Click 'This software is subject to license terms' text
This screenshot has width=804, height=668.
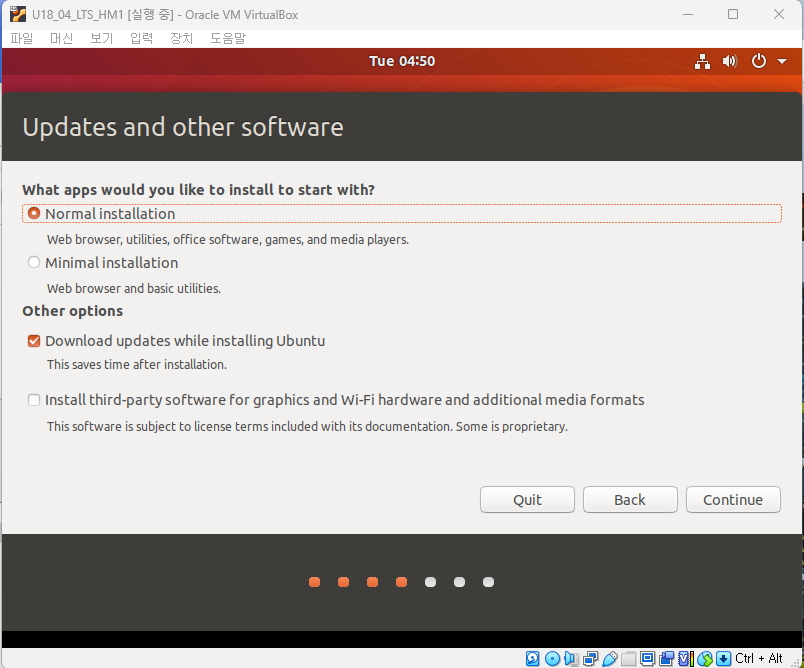(307, 427)
